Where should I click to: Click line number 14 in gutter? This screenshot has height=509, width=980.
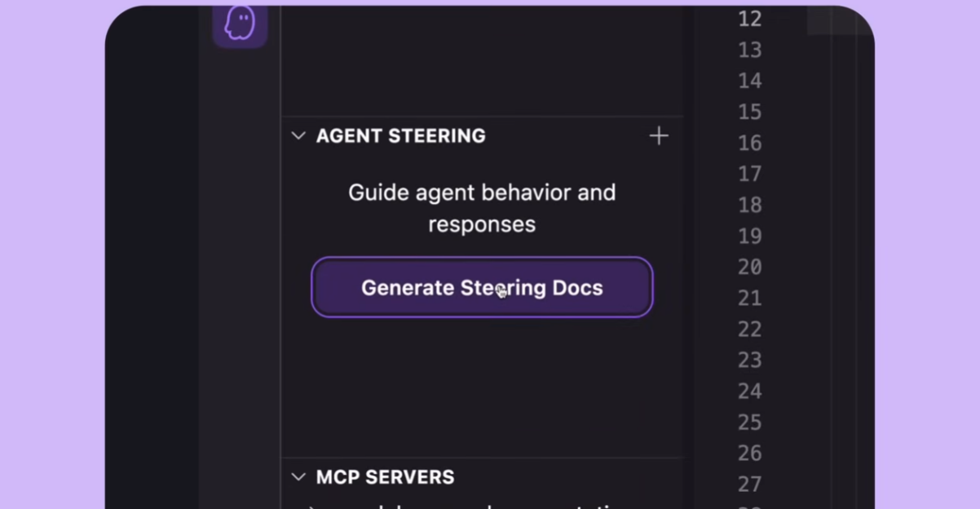pyautogui.click(x=750, y=81)
